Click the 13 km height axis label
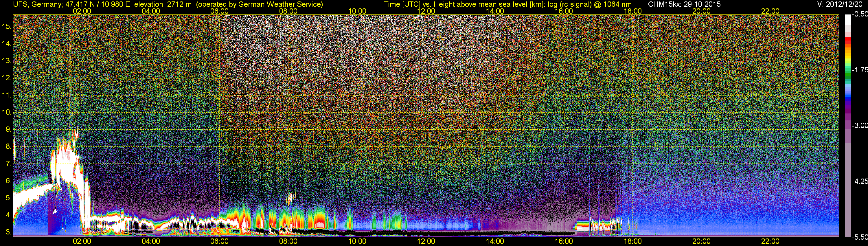This screenshot has height=246, width=868. pyautogui.click(x=7, y=61)
